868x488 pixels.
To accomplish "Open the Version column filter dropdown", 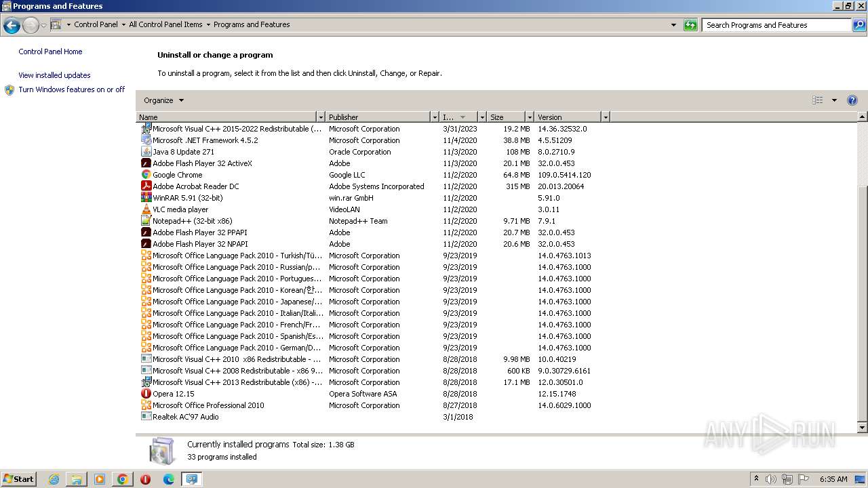I will [606, 117].
